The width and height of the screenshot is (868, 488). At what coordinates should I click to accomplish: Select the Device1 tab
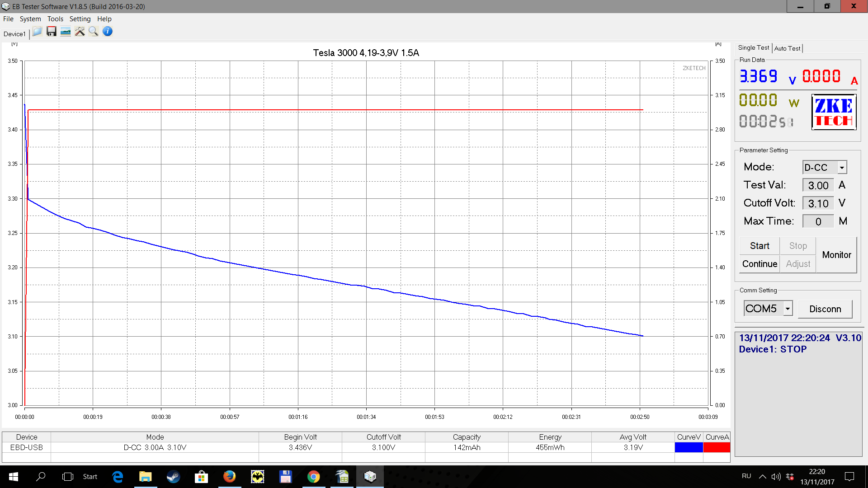14,34
